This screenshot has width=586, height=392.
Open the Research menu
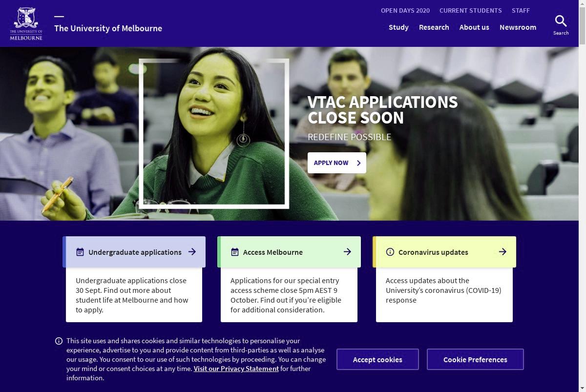click(434, 27)
